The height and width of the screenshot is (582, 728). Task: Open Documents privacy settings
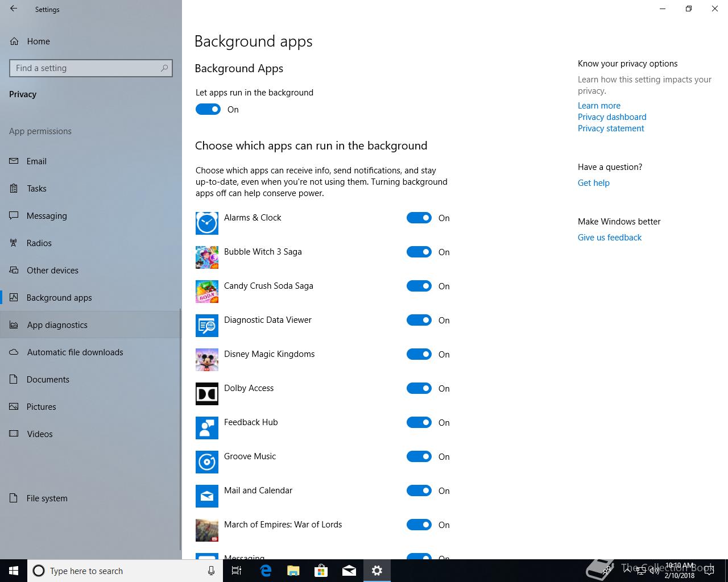[x=90, y=380]
